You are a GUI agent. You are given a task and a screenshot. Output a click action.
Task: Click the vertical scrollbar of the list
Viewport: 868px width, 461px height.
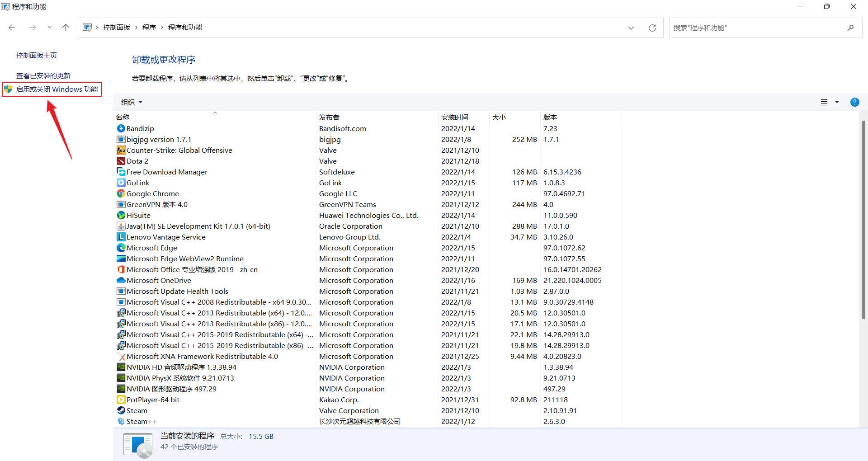[x=863, y=220]
